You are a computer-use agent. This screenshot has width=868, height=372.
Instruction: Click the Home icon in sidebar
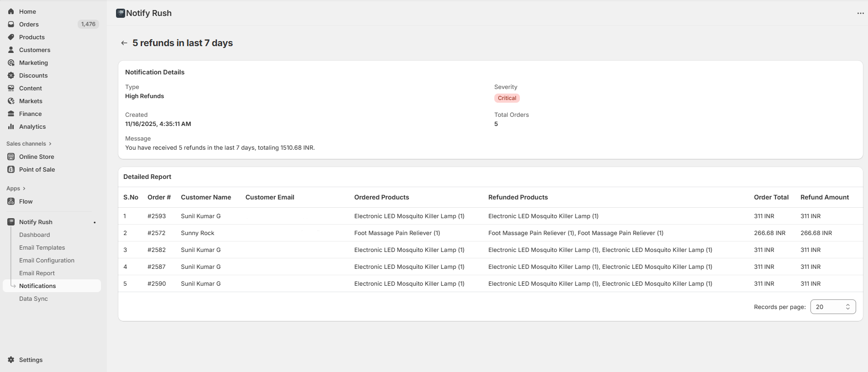pyautogui.click(x=11, y=11)
